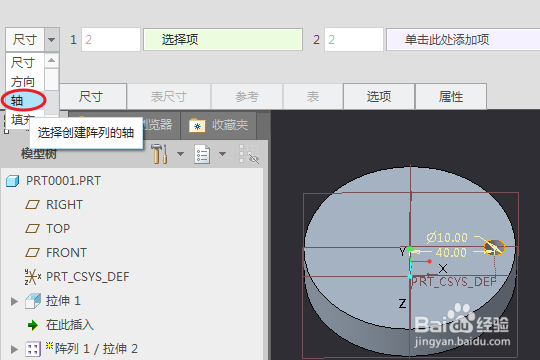Screen dimensions: 540x360
Task: Click the green 在此插入 arrow icon
Action: (x=33, y=325)
